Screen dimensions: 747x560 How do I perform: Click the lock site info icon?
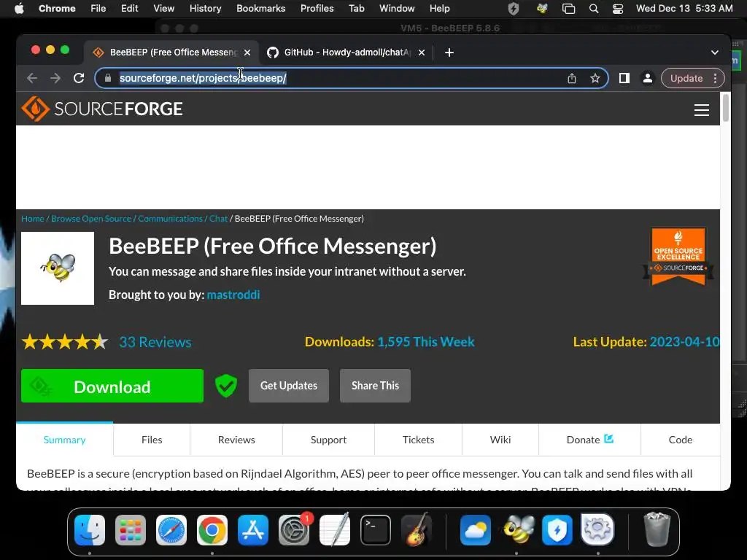click(108, 78)
